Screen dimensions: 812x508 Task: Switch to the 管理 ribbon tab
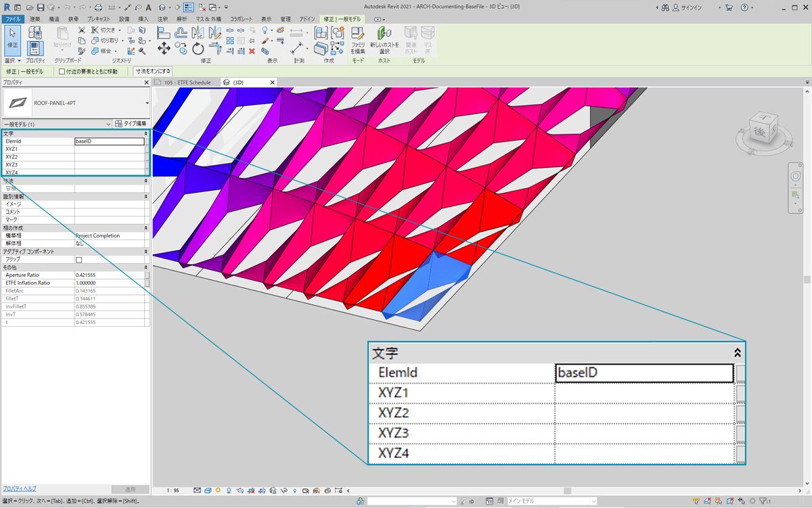pyautogui.click(x=286, y=19)
